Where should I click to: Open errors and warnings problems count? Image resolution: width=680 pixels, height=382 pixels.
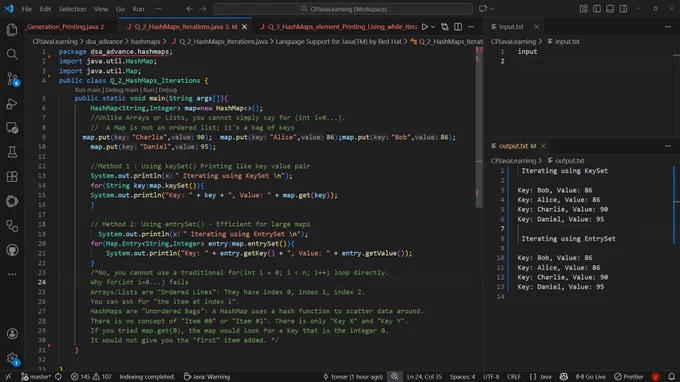pos(91,376)
